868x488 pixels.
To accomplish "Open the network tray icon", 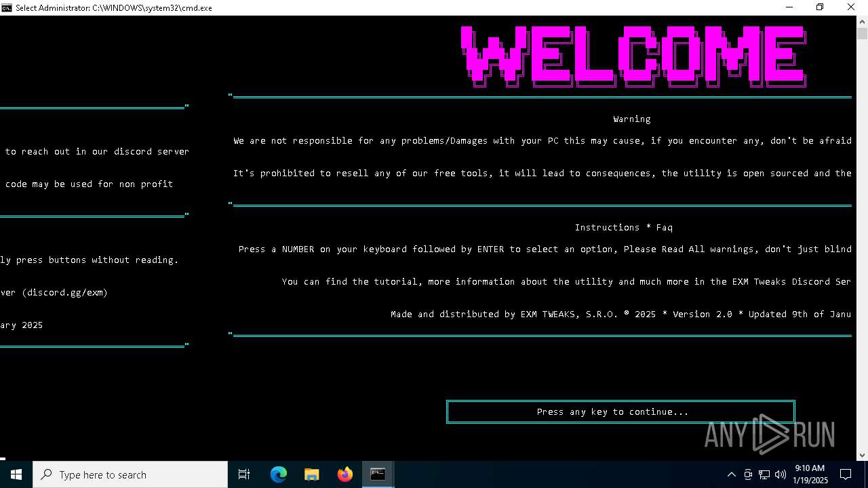I will tap(764, 474).
